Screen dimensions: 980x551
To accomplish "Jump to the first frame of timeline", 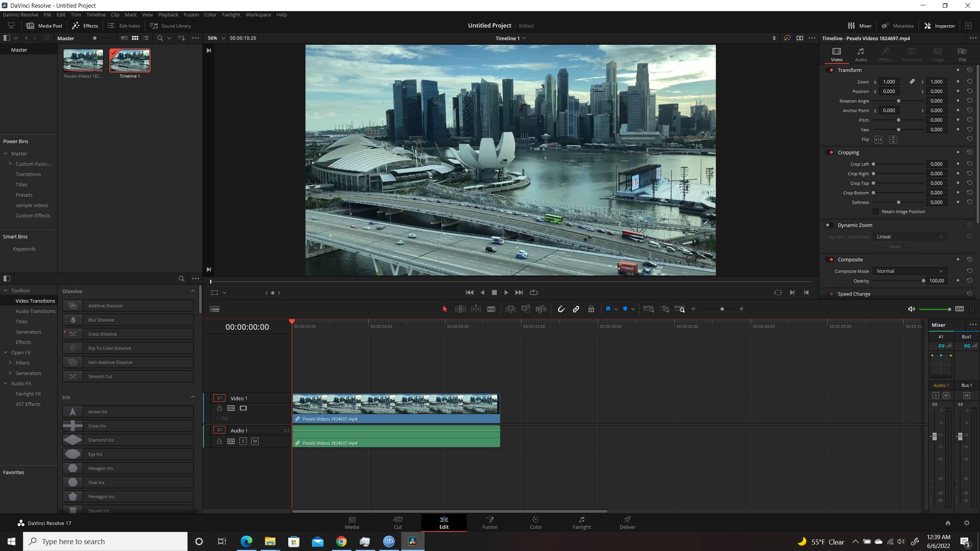I will click(469, 293).
